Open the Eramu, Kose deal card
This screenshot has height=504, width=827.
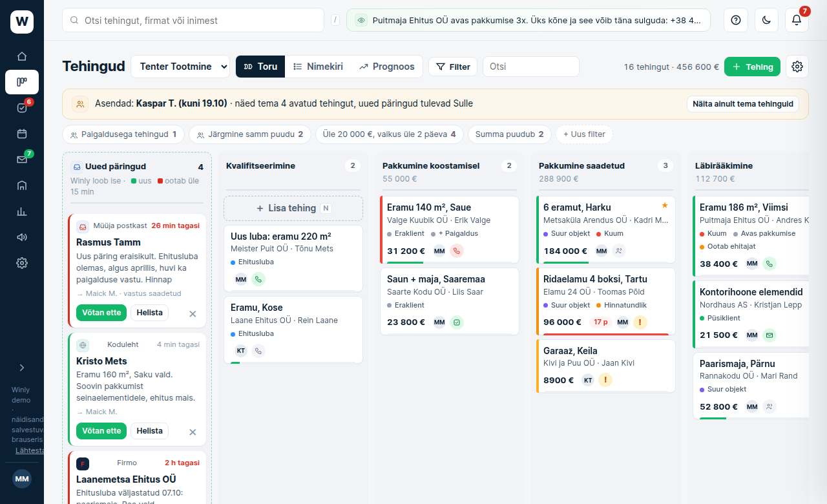click(293, 330)
